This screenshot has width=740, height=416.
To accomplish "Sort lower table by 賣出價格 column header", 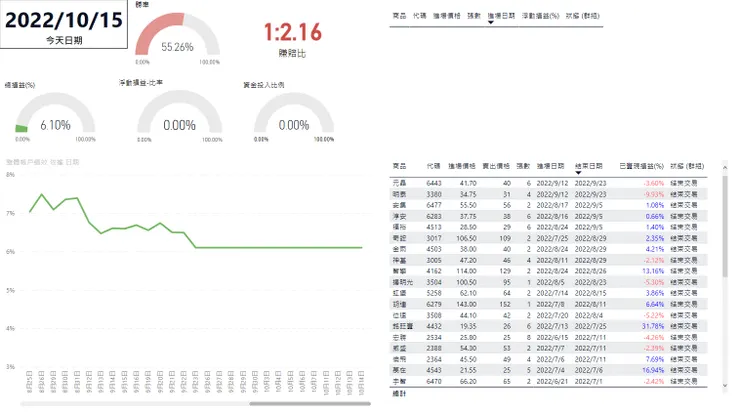I will (496, 166).
